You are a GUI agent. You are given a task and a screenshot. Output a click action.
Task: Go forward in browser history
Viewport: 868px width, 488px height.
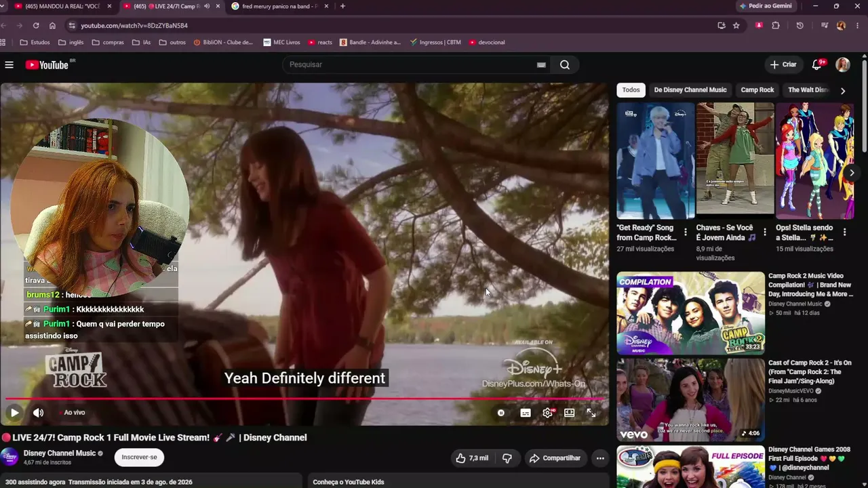18,26
